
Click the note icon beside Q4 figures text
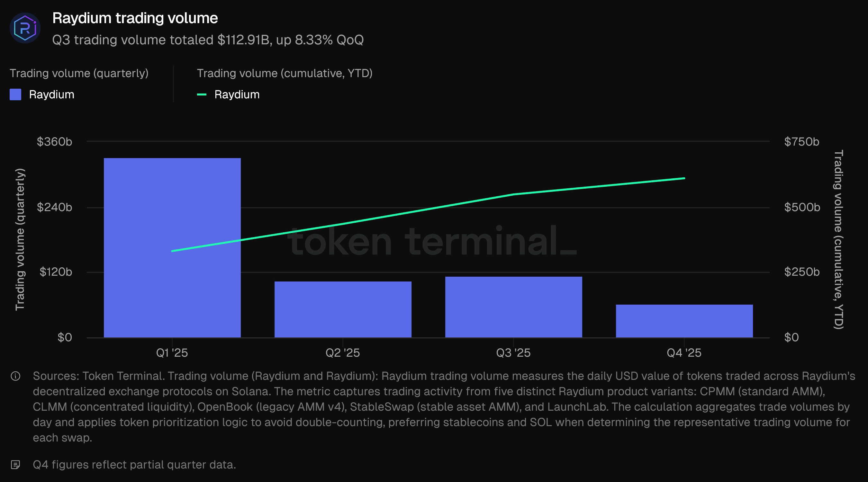tap(15, 465)
